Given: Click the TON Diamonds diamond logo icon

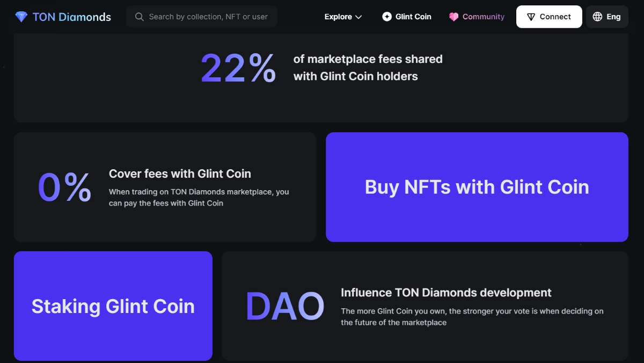Looking at the screenshot, I should pos(21,17).
